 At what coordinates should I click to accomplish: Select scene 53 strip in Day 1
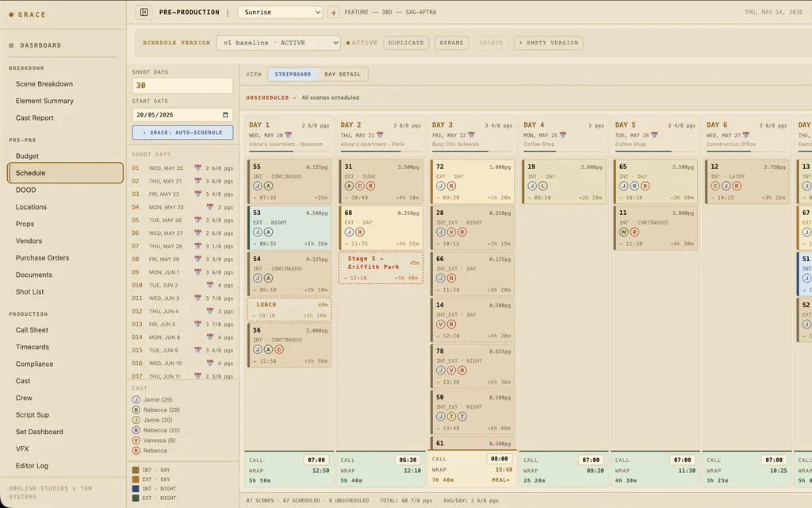(x=289, y=228)
